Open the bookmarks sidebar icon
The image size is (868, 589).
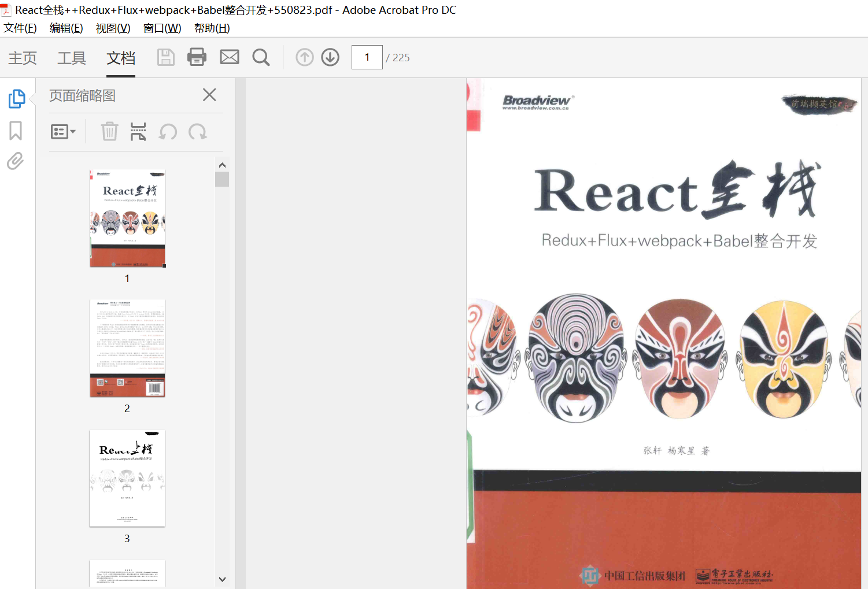click(16, 131)
